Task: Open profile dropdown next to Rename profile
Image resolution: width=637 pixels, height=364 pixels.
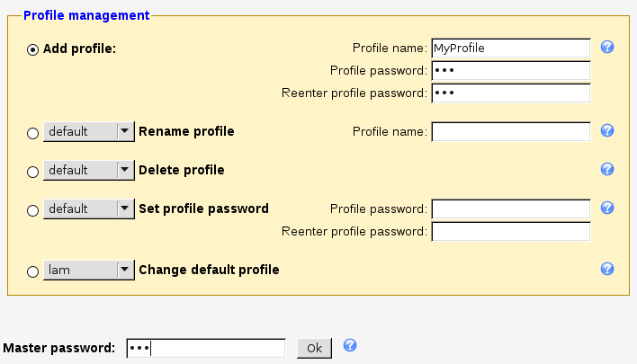Action: point(88,132)
